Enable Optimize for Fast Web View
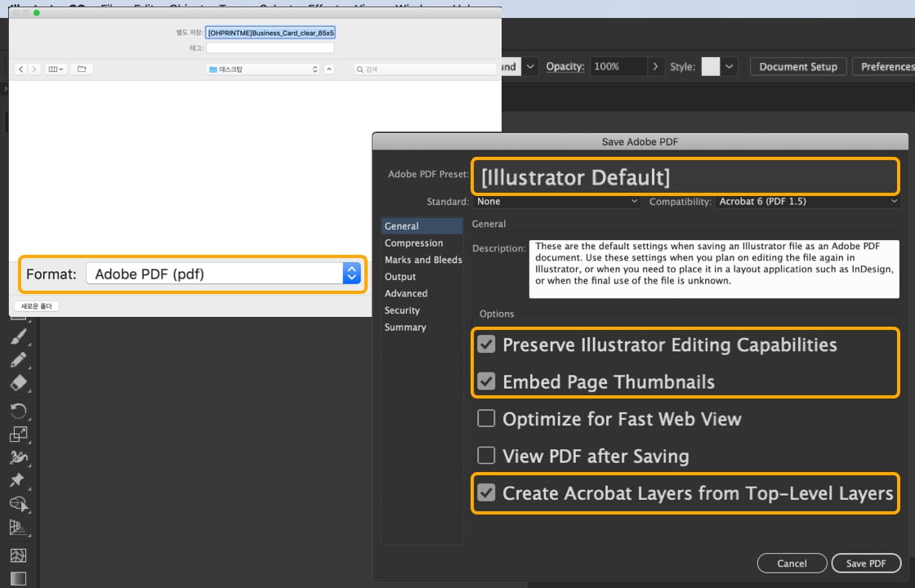 tap(486, 419)
